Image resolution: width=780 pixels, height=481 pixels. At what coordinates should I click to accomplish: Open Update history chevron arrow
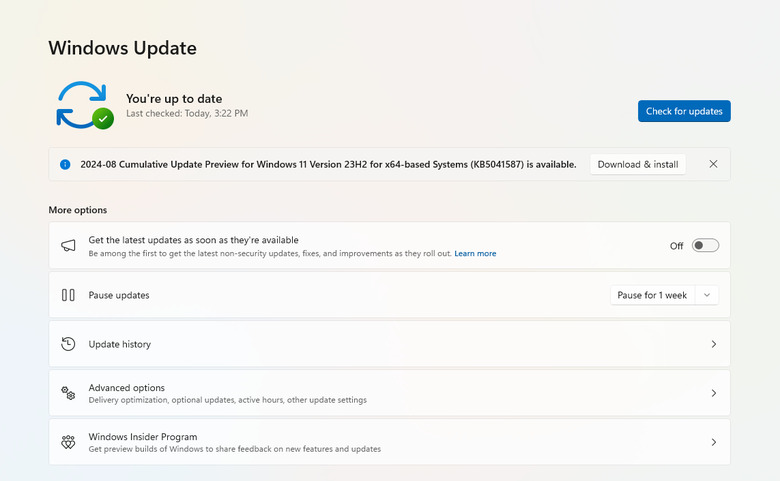[713, 344]
